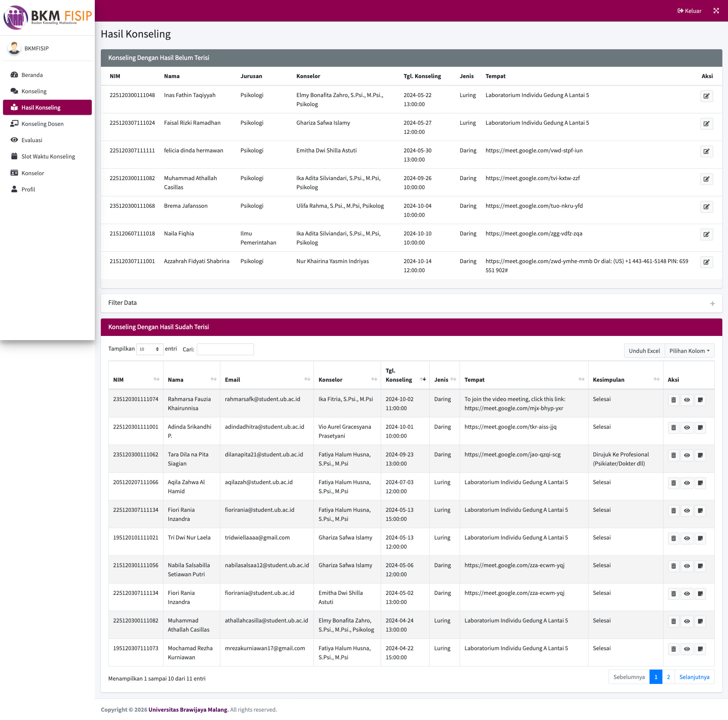Open the edit icon for Inas Fathin Taqiyyah

pos(706,96)
